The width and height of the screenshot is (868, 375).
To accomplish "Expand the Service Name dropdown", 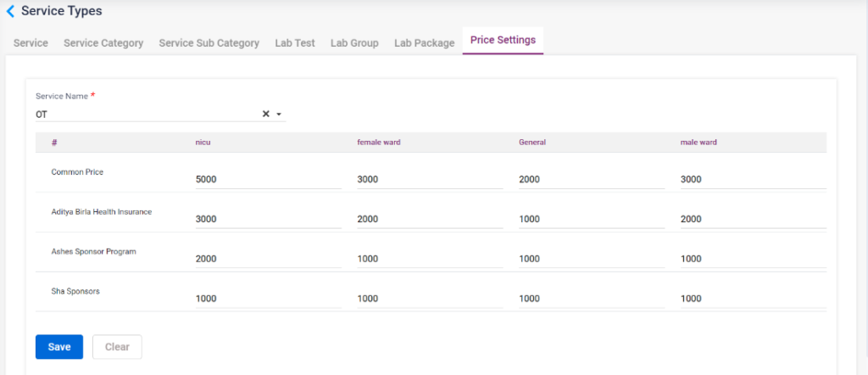I will [279, 114].
